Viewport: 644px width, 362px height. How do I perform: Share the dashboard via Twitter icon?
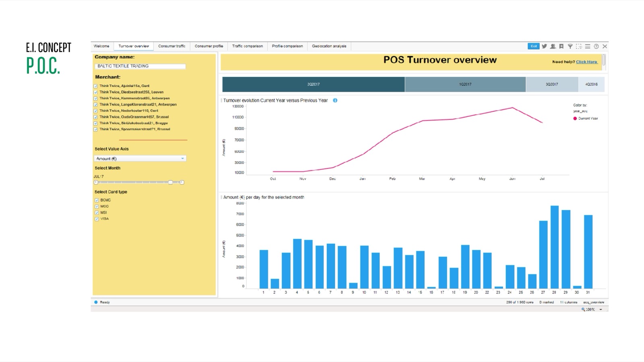tap(544, 46)
